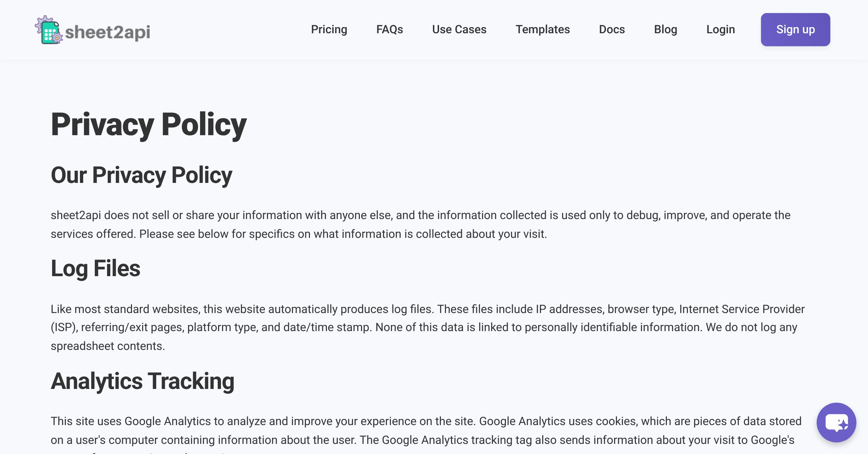Visit the Templates page
This screenshot has width=868, height=454.
543,29
